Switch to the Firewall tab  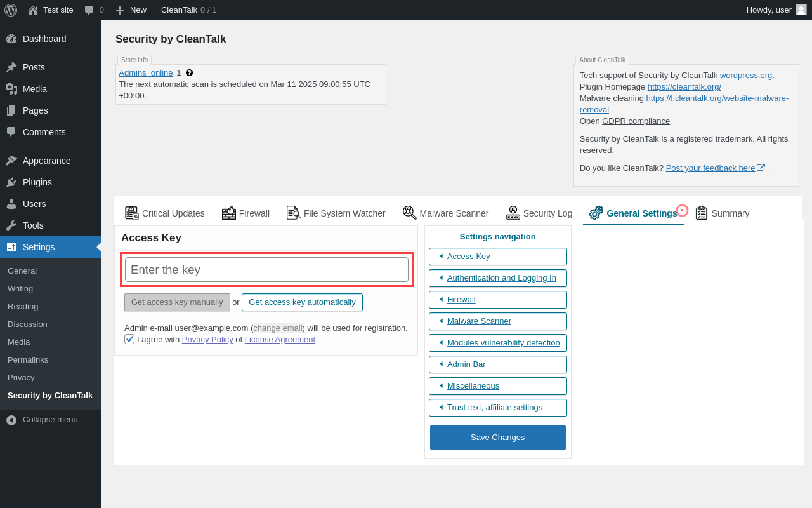click(x=246, y=213)
